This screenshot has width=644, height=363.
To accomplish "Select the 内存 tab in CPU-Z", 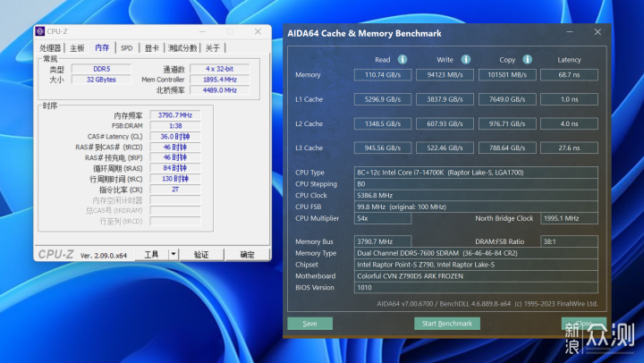I will pyautogui.click(x=102, y=47).
